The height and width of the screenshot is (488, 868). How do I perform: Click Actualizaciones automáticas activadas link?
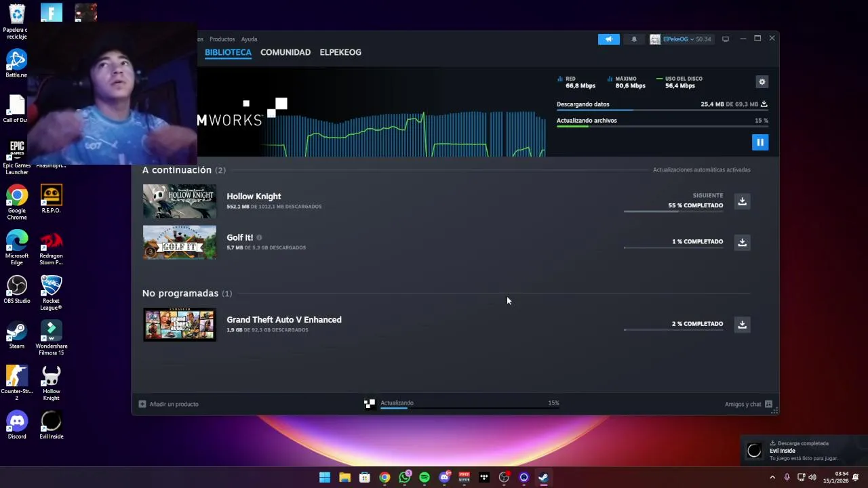tap(701, 169)
